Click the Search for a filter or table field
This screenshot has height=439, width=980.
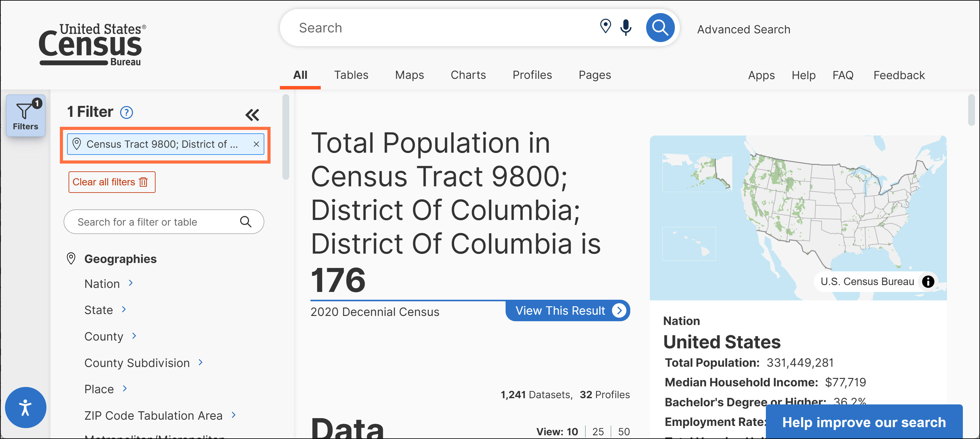point(164,222)
